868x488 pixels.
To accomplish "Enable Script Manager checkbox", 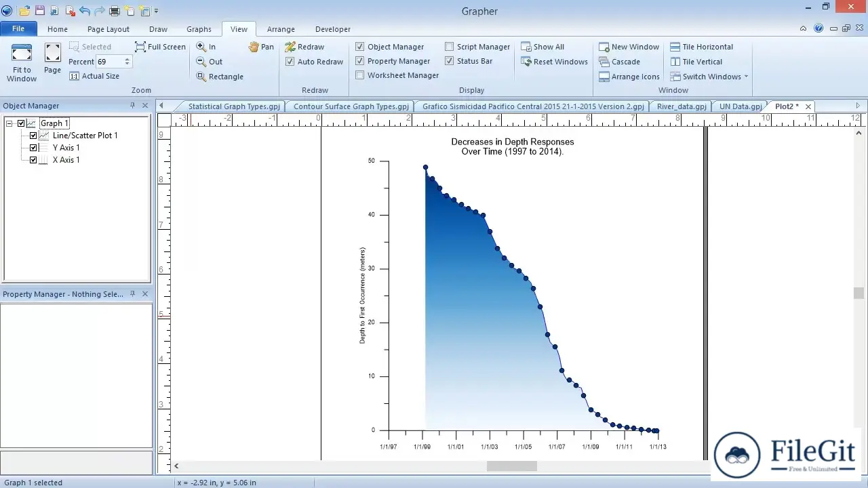I will [x=450, y=47].
